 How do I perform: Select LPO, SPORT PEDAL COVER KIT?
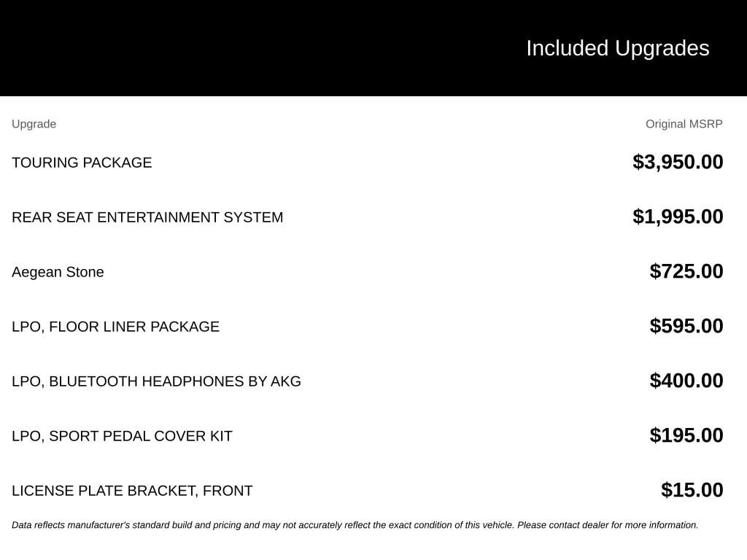(x=122, y=436)
